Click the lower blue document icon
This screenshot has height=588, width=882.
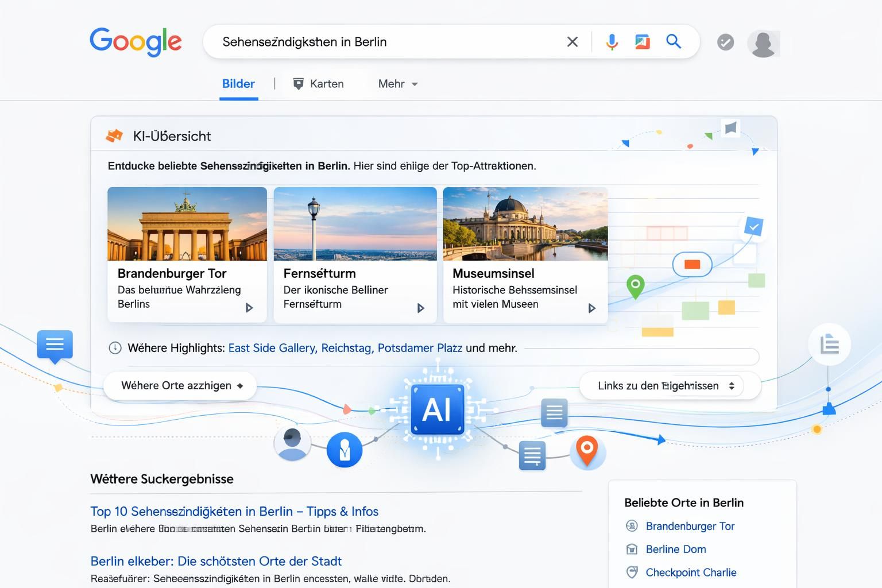click(x=532, y=456)
